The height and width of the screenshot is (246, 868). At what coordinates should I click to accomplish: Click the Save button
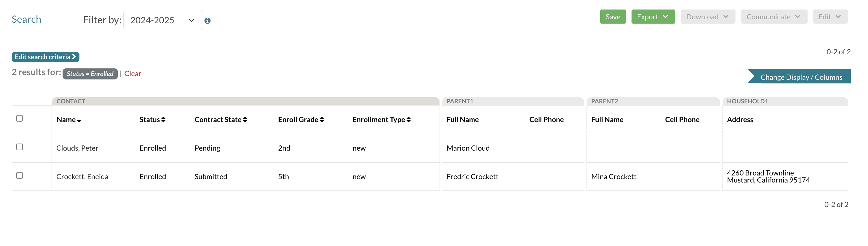pyautogui.click(x=613, y=17)
